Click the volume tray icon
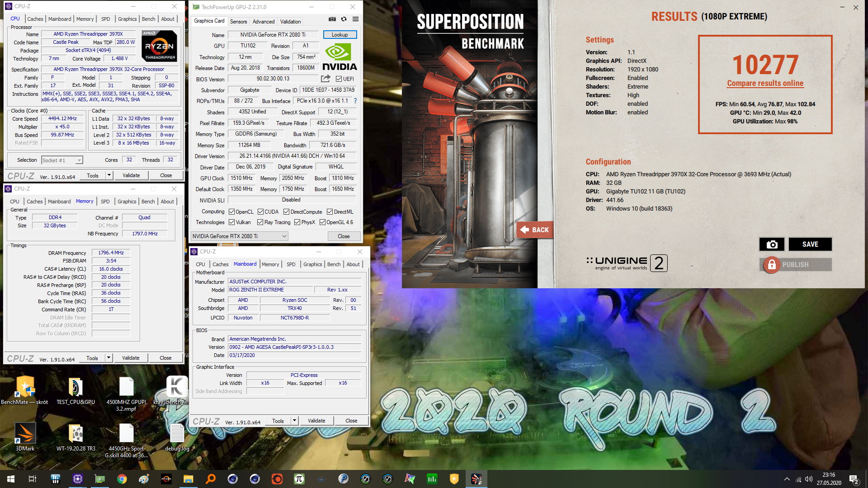 tap(809, 479)
